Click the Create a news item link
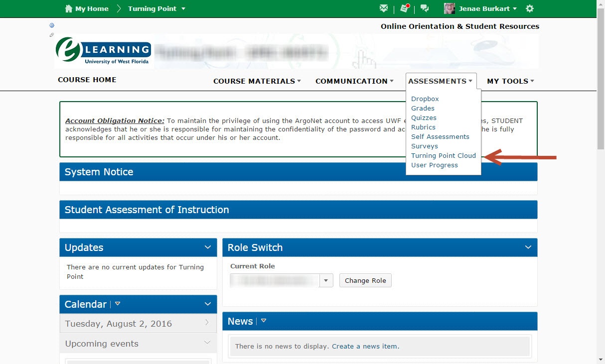605x364 pixels. (x=365, y=346)
